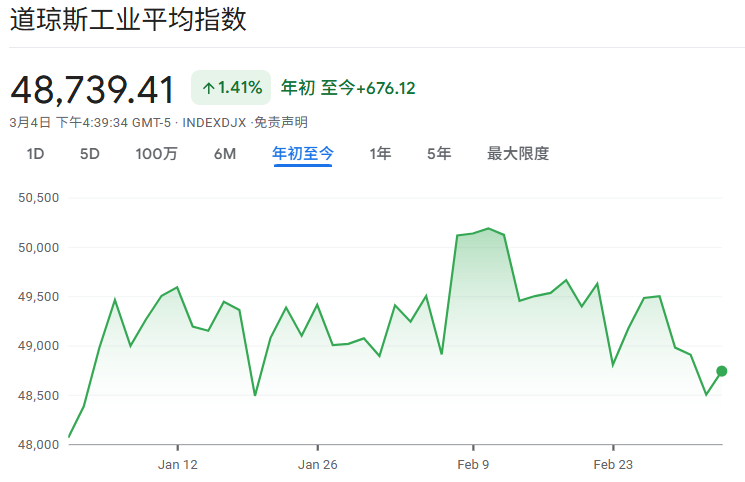Screen dimensions: 745x482
Task: Click the 48,500 y-axis label
Action: click(x=38, y=395)
